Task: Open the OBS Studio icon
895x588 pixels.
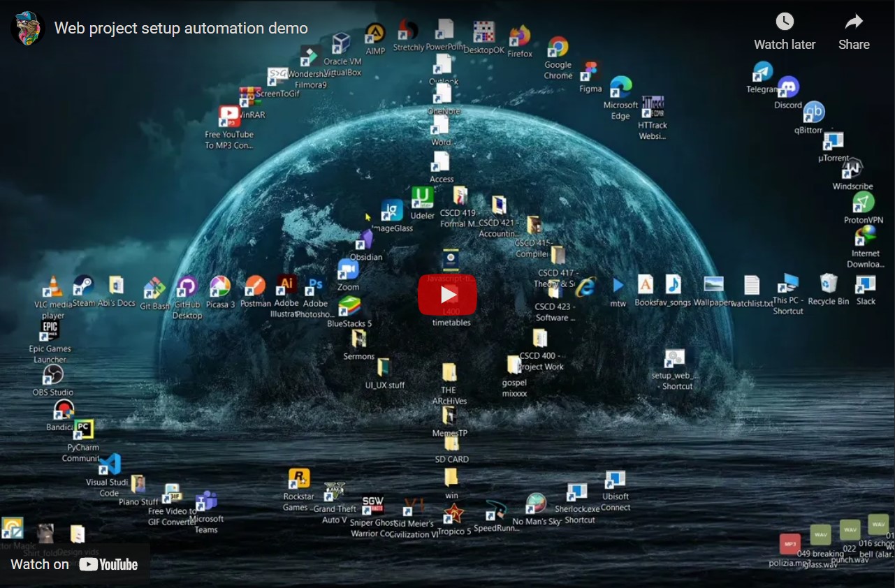Action: [x=53, y=375]
